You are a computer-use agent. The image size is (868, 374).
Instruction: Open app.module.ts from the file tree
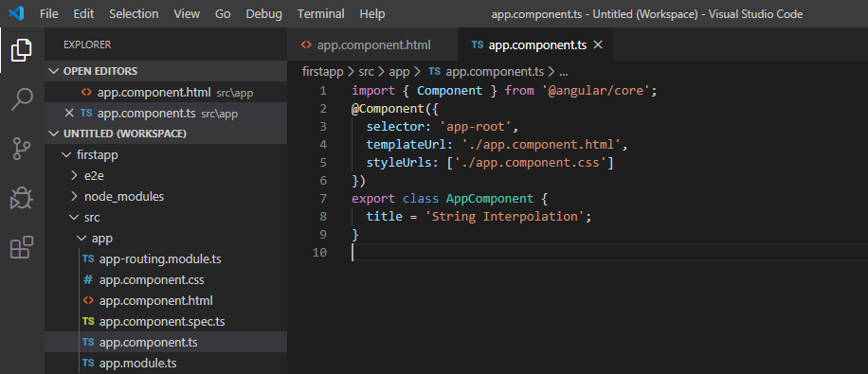(137, 364)
